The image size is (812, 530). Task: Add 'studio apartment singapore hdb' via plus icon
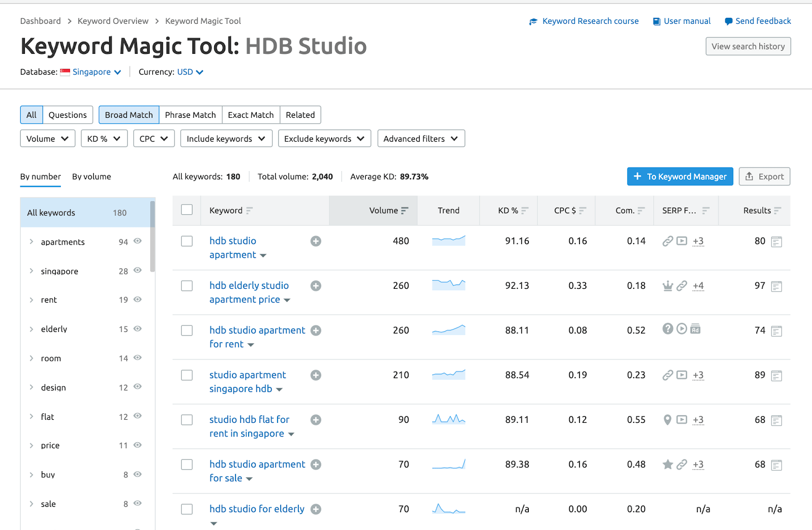tap(316, 375)
